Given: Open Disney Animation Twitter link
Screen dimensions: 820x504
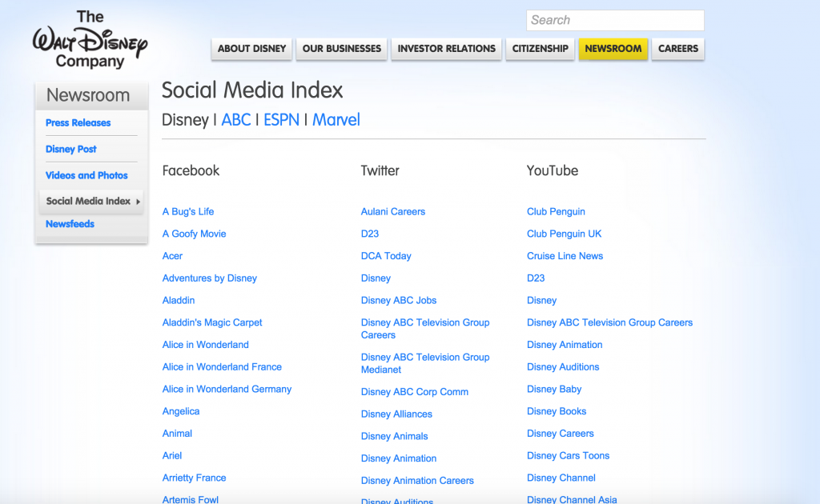Looking at the screenshot, I should pos(399,458).
